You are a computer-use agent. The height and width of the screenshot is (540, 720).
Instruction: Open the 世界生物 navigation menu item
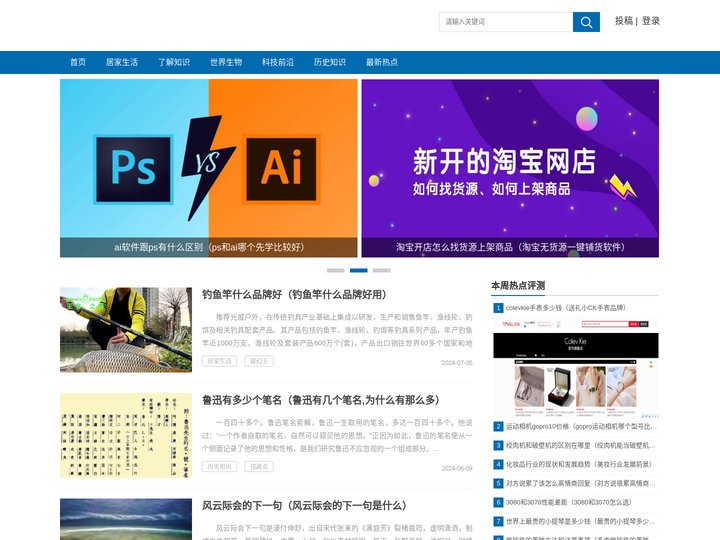(x=226, y=62)
